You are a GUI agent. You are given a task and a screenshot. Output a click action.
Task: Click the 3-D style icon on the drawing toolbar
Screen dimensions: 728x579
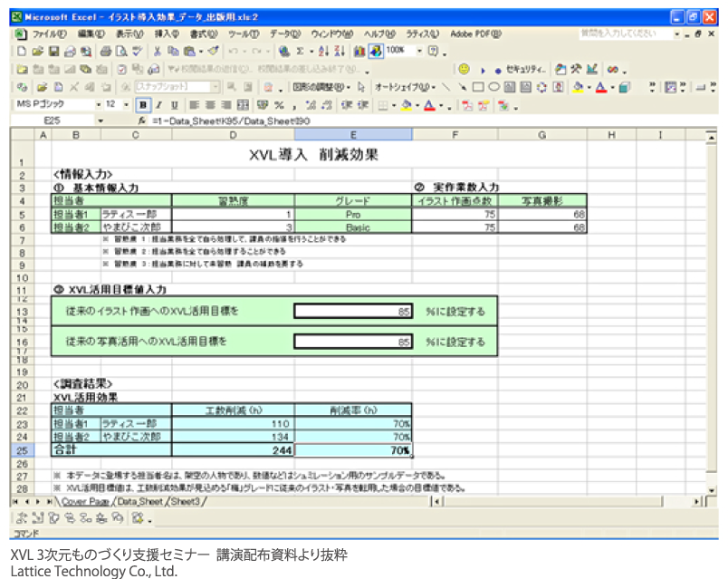[625, 87]
